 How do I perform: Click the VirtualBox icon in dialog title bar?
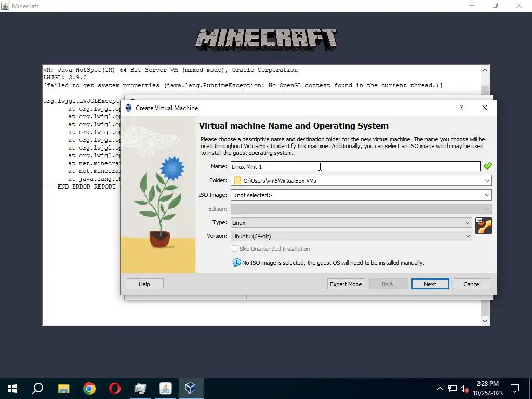tap(128, 108)
